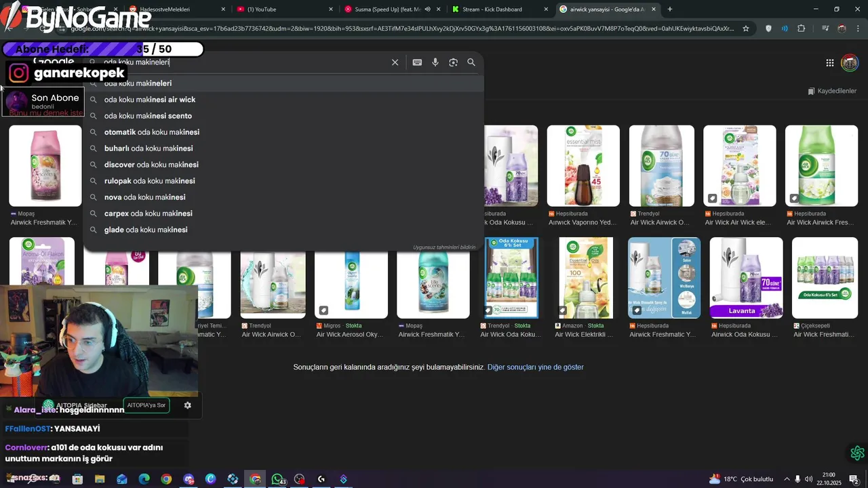
Task: Open the Google account avatar on the page
Action: pyautogui.click(x=850, y=63)
